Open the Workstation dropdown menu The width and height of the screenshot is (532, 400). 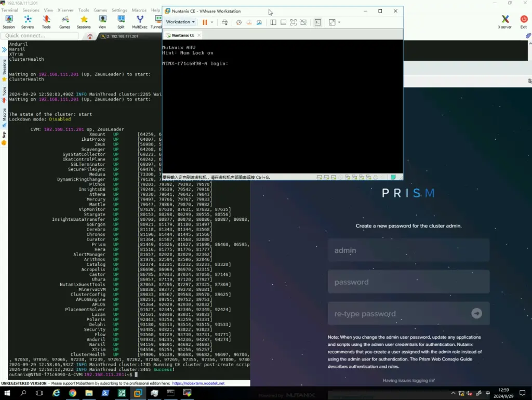180,22
